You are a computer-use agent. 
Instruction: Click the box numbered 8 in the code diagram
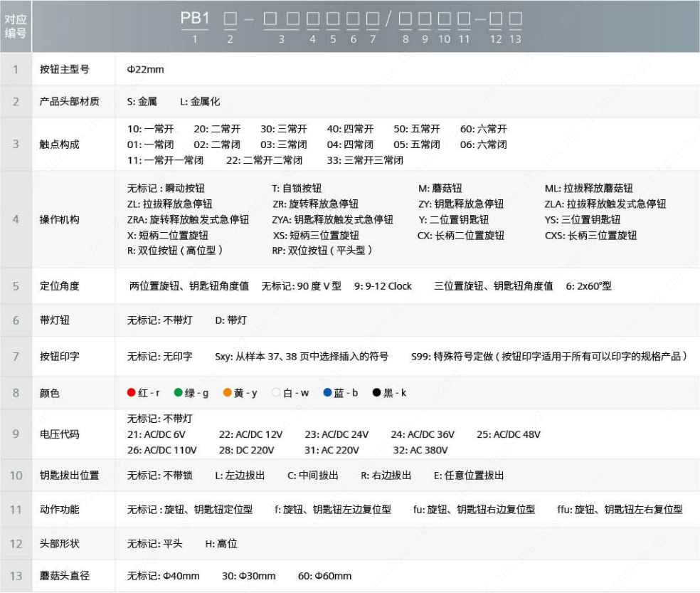(x=405, y=20)
